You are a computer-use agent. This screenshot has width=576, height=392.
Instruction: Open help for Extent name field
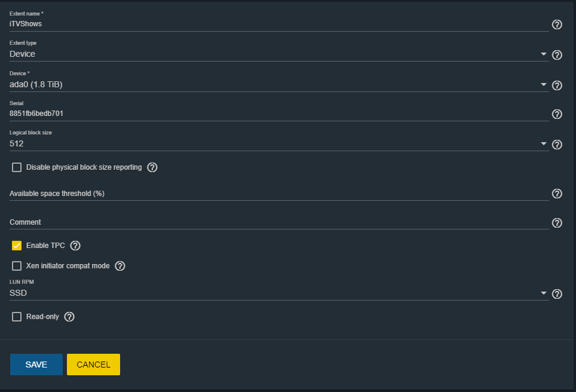pyautogui.click(x=557, y=24)
